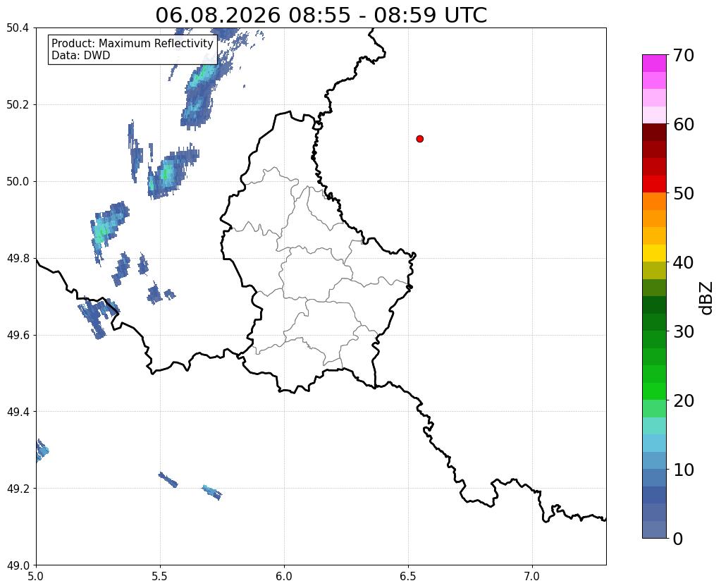
Task: Click the plot title with date and UTC time
Action: 321,15
